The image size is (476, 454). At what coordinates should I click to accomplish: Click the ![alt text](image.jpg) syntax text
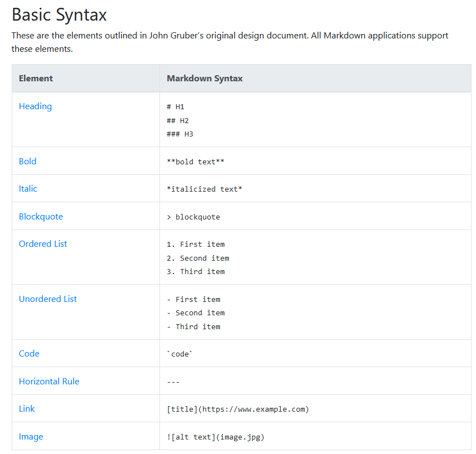pos(215,437)
